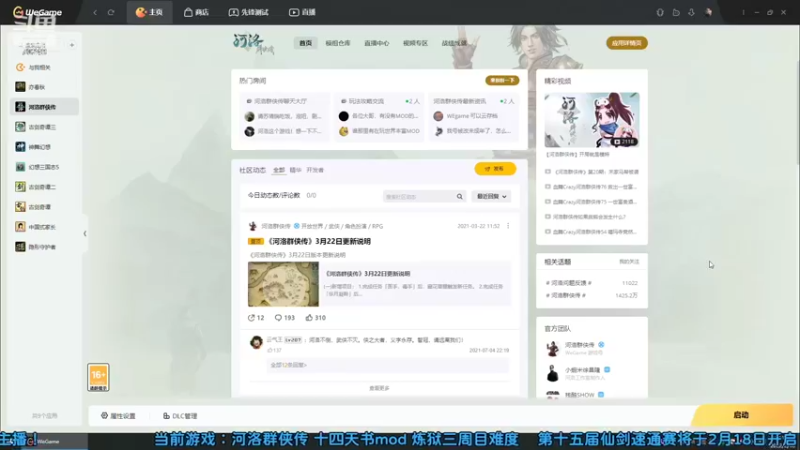Select 古剑奇谭二 in the game list
This screenshot has width=800, height=450.
tap(44, 187)
